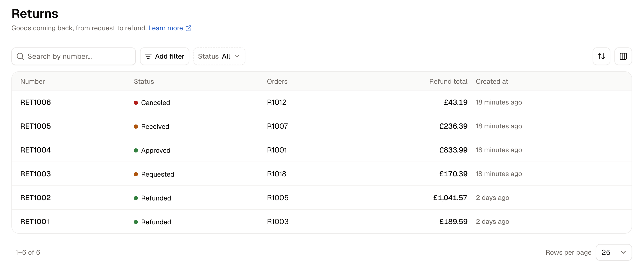Click the Canceled status label
The height and width of the screenshot is (264, 644).
pos(156,103)
